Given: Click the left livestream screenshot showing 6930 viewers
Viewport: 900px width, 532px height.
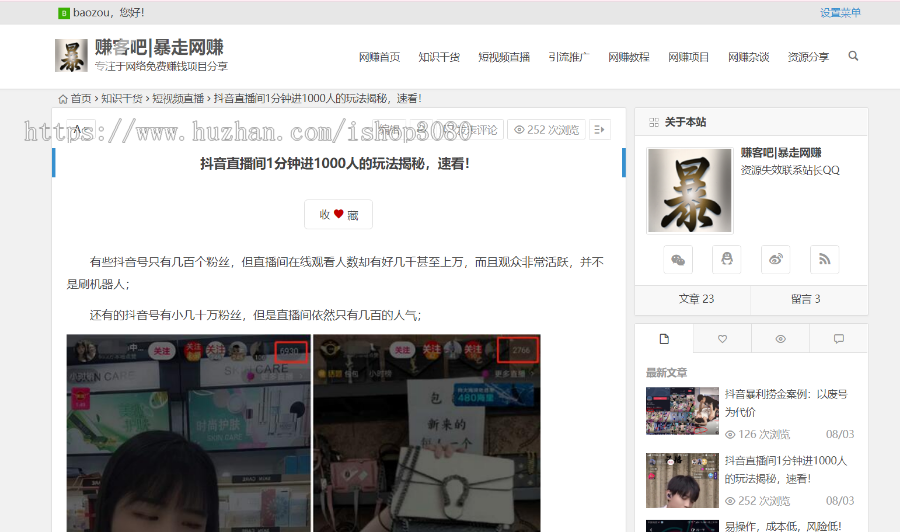Looking at the screenshot, I should click(x=189, y=433).
